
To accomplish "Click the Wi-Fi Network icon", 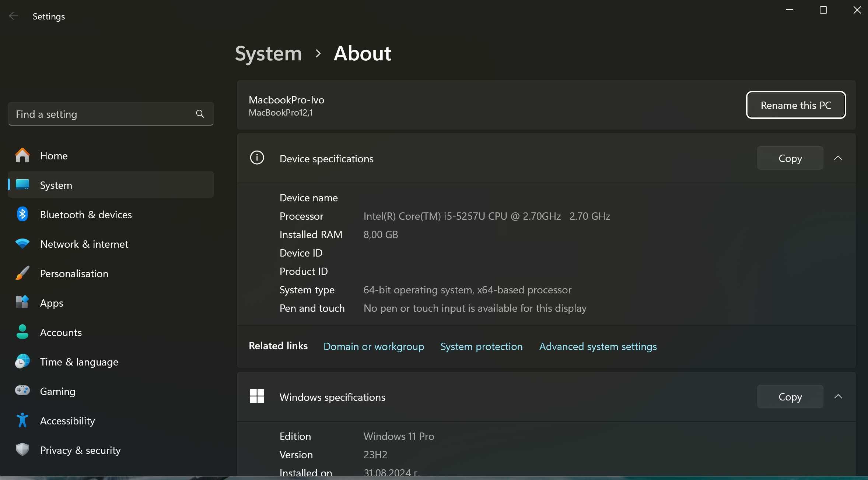I will (22, 244).
